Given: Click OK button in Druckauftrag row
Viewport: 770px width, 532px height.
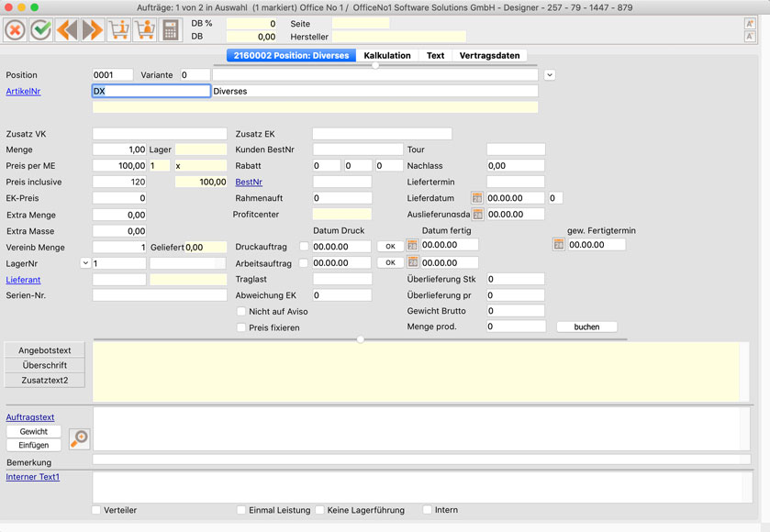Looking at the screenshot, I should pos(390,247).
